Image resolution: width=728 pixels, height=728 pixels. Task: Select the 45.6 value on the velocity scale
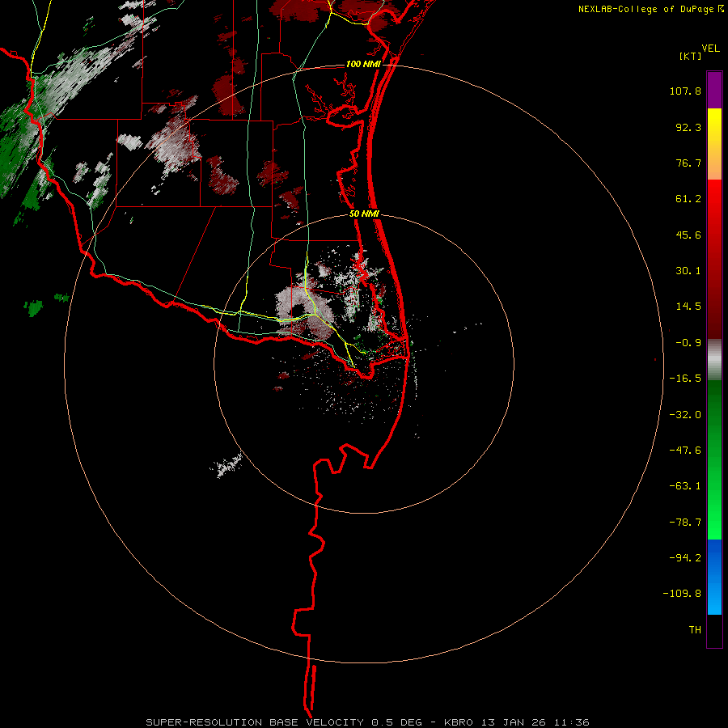coord(688,235)
